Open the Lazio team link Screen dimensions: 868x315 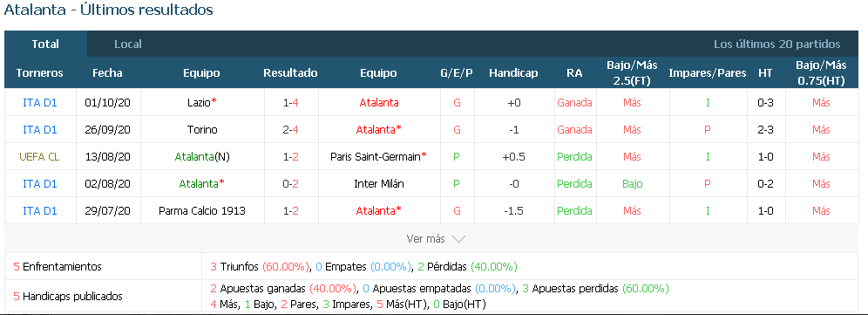coord(199,103)
